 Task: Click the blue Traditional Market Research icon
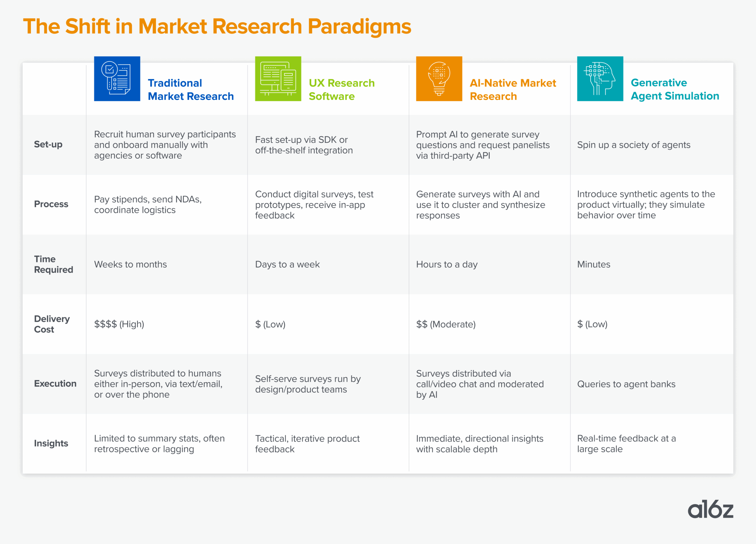(x=117, y=79)
